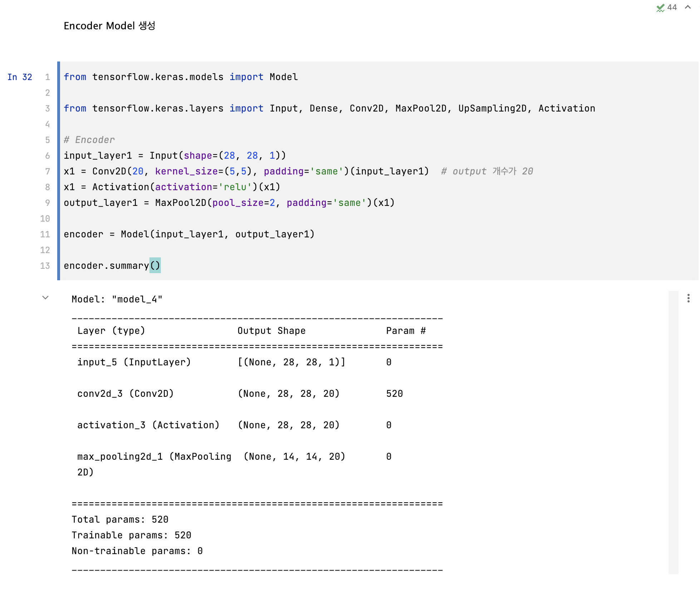
Task: Click the 'conv2d_3 (Conv2D)' output row
Action: [125, 394]
